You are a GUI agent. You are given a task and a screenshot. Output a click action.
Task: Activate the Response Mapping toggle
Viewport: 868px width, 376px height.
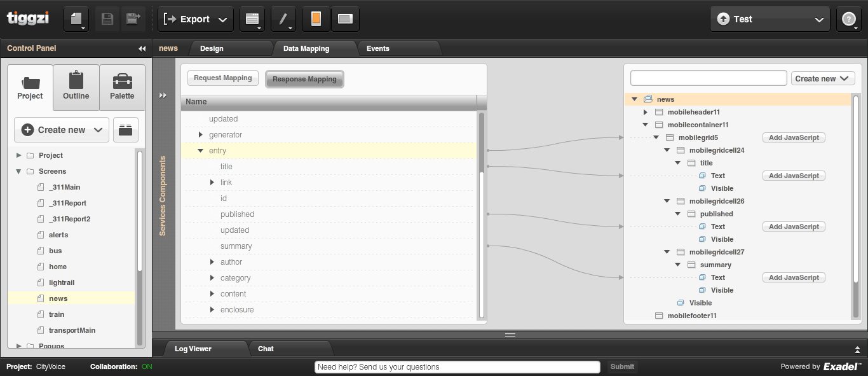304,79
